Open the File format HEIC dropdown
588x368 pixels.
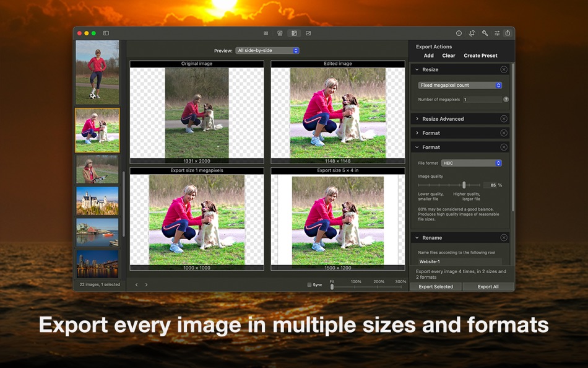pos(472,163)
